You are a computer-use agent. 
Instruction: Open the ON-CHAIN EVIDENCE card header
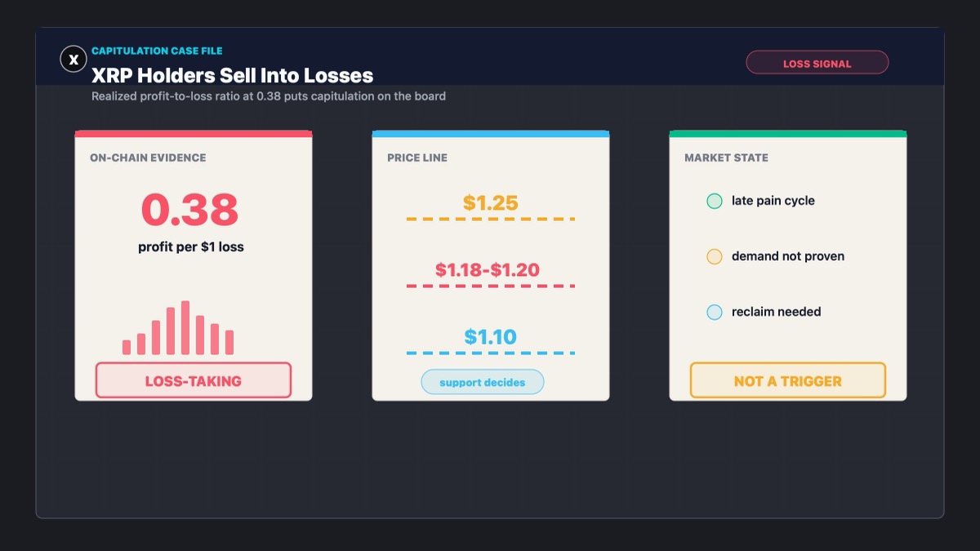click(x=148, y=158)
